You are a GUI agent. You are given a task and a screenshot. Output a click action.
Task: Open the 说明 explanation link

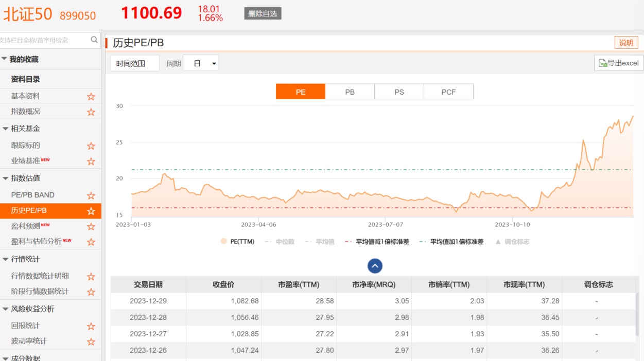[x=626, y=43]
